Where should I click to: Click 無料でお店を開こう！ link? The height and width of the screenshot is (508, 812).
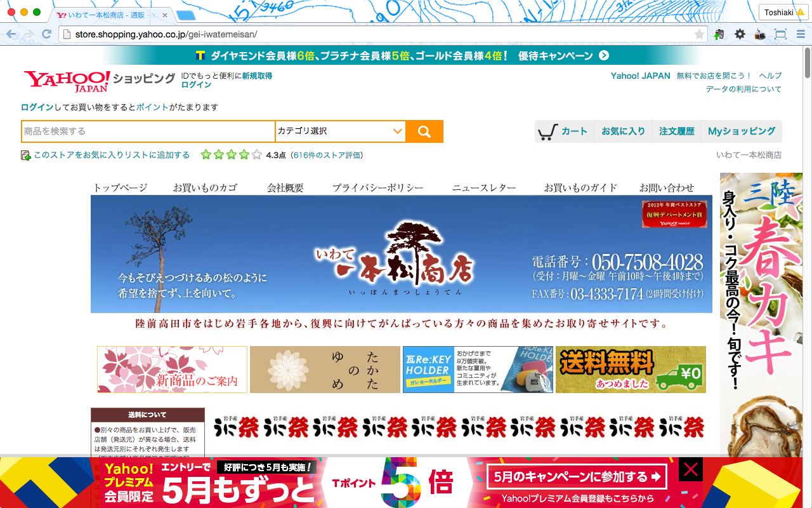click(x=714, y=76)
